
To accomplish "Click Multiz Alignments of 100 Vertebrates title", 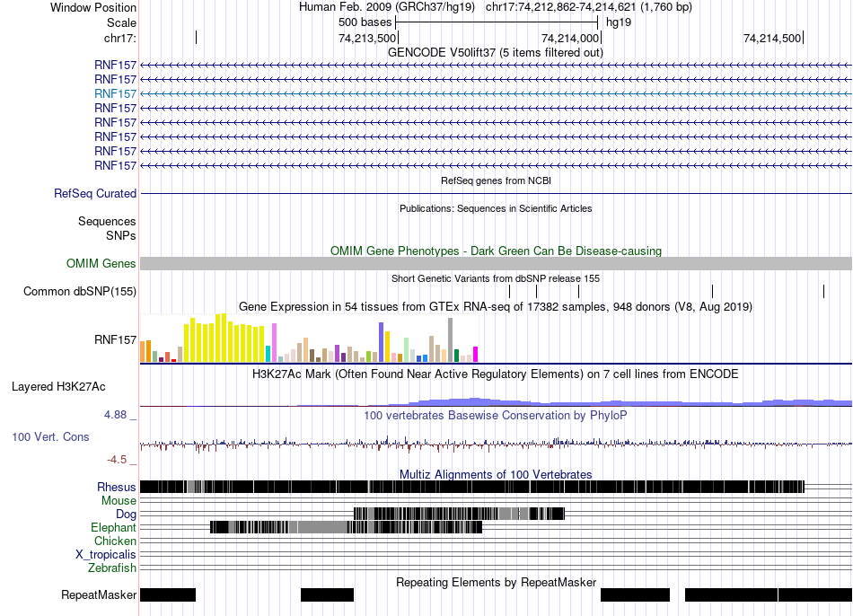I will coord(496,474).
